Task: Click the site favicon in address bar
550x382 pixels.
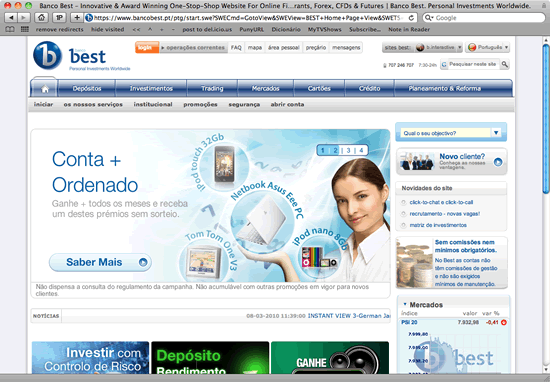Action: [89, 18]
